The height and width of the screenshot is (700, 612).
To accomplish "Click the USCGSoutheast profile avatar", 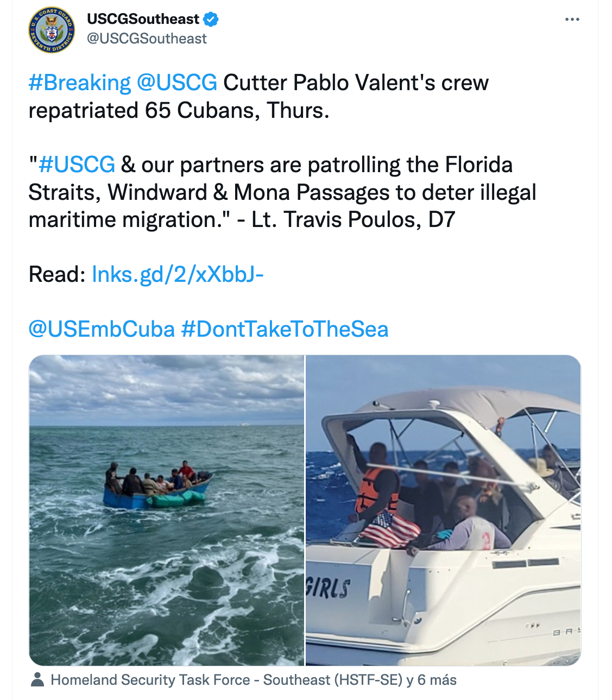I will (x=52, y=30).
